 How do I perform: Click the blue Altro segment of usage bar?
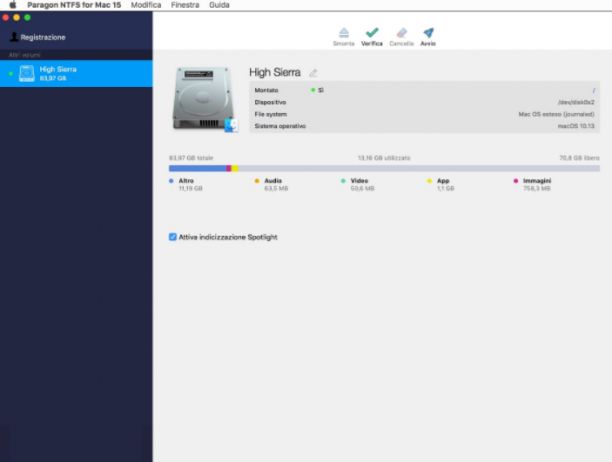click(x=197, y=168)
